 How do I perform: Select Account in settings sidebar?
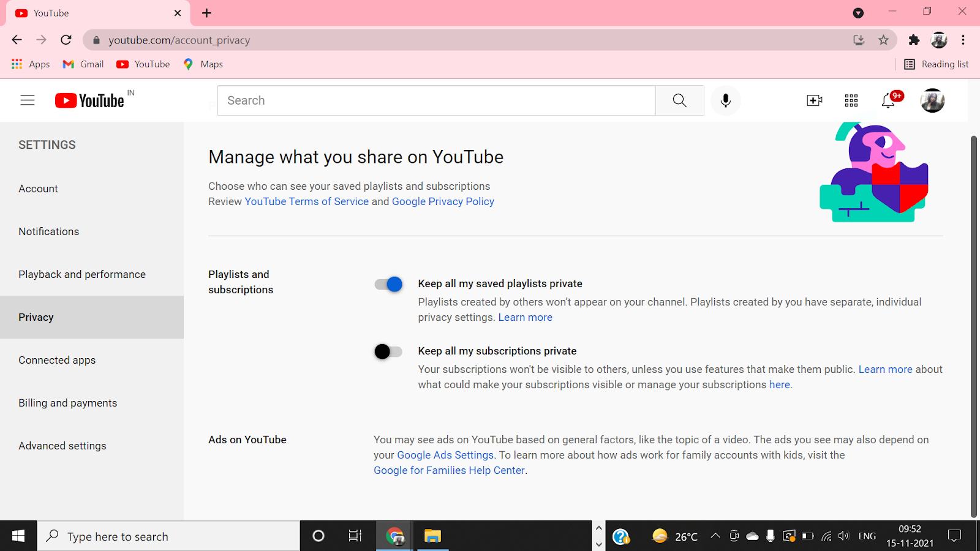point(92,189)
